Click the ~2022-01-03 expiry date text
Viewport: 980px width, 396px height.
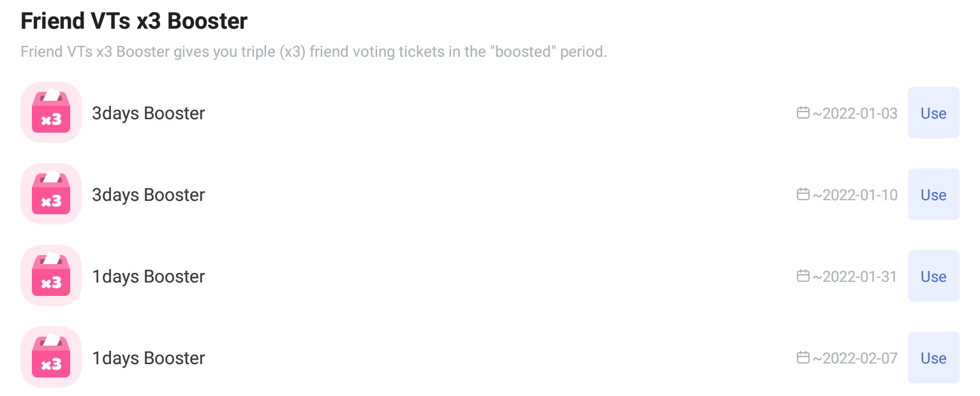tap(855, 114)
